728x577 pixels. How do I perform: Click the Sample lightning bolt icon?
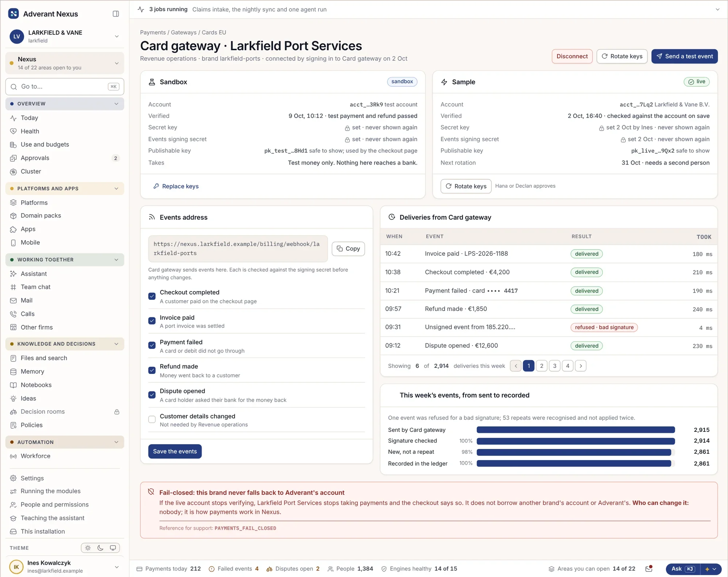pos(444,82)
